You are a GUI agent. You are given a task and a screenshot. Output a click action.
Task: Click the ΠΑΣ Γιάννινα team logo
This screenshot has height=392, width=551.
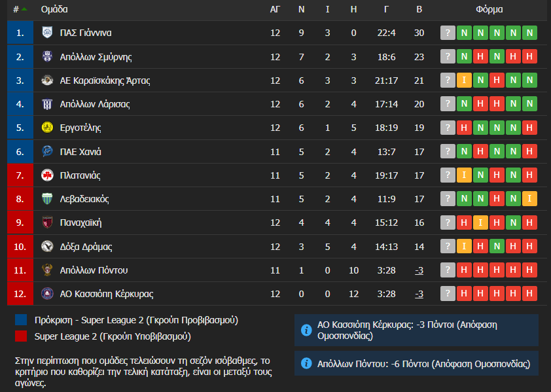point(47,33)
